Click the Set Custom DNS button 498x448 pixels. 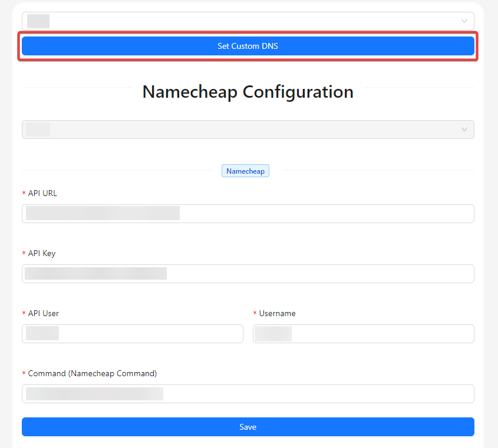pyautogui.click(x=248, y=46)
